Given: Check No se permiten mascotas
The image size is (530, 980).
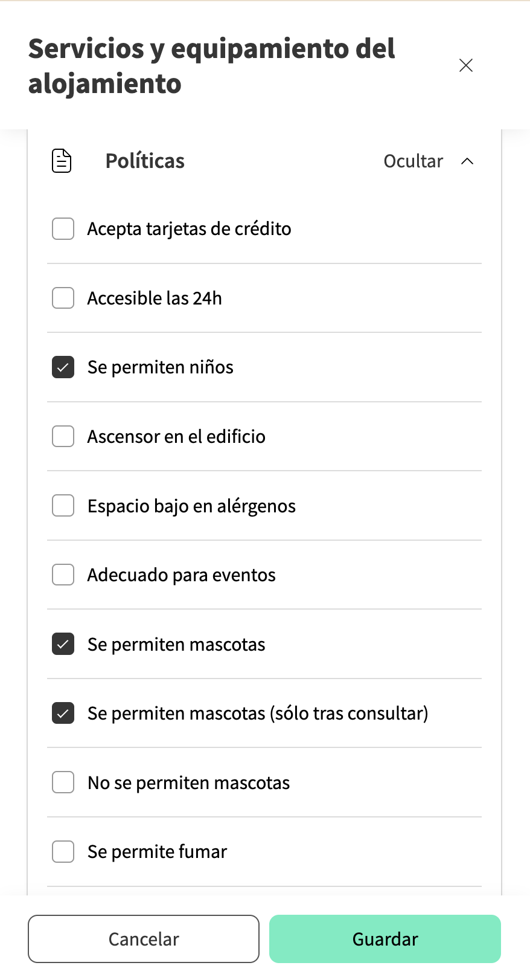Looking at the screenshot, I should tap(63, 782).
